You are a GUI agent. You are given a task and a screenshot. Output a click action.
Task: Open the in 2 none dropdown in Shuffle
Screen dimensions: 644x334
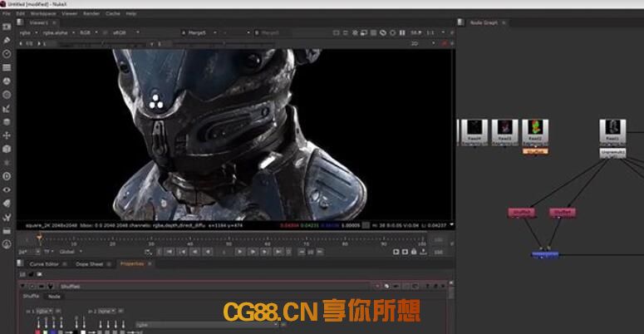click(107, 312)
